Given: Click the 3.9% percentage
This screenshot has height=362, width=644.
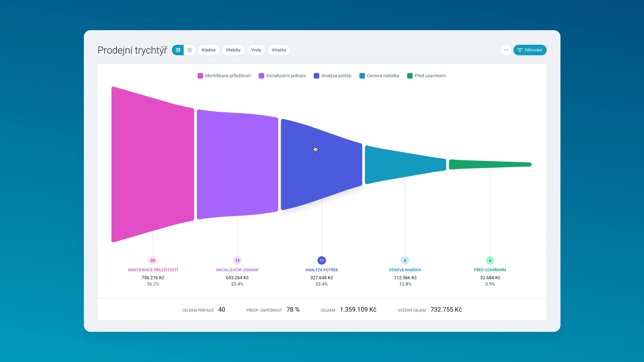Looking at the screenshot, I should tap(490, 284).
